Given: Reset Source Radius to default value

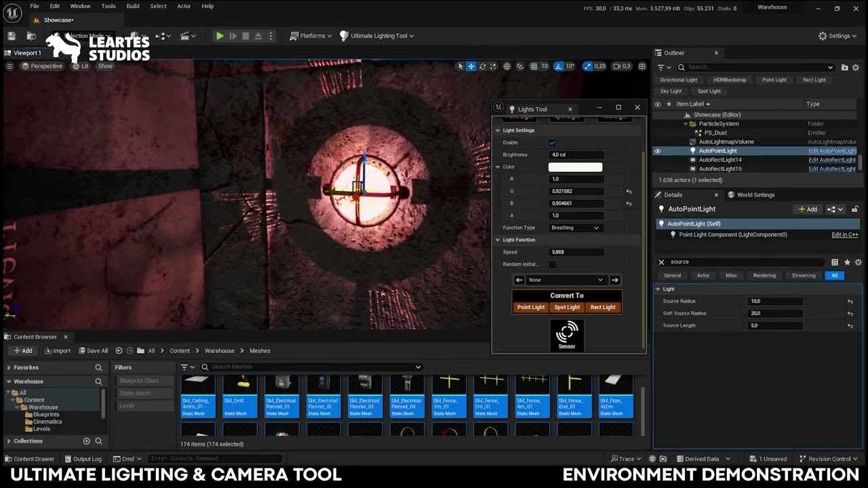Looking at the screenshot, I should tap(850, 302).
